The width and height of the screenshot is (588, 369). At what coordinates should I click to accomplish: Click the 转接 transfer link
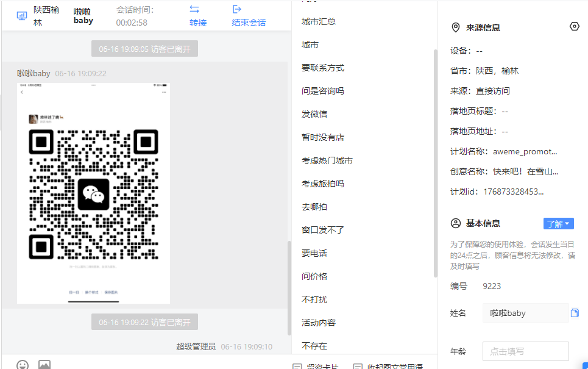click(198, 23)
